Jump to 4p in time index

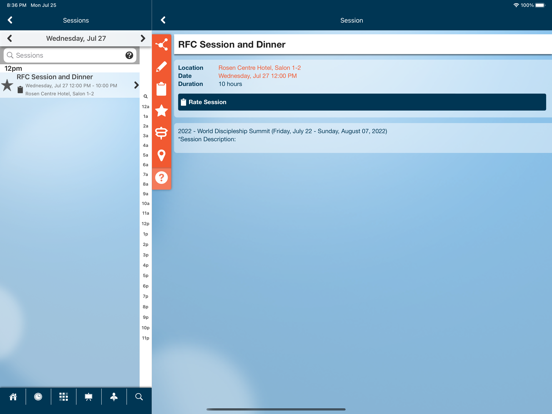pyautogui.click(x=145, y=265)
